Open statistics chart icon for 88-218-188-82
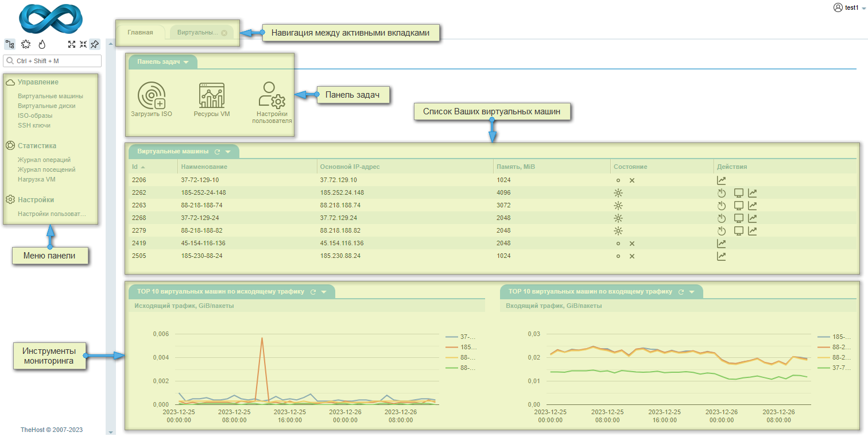 point(752,231)
